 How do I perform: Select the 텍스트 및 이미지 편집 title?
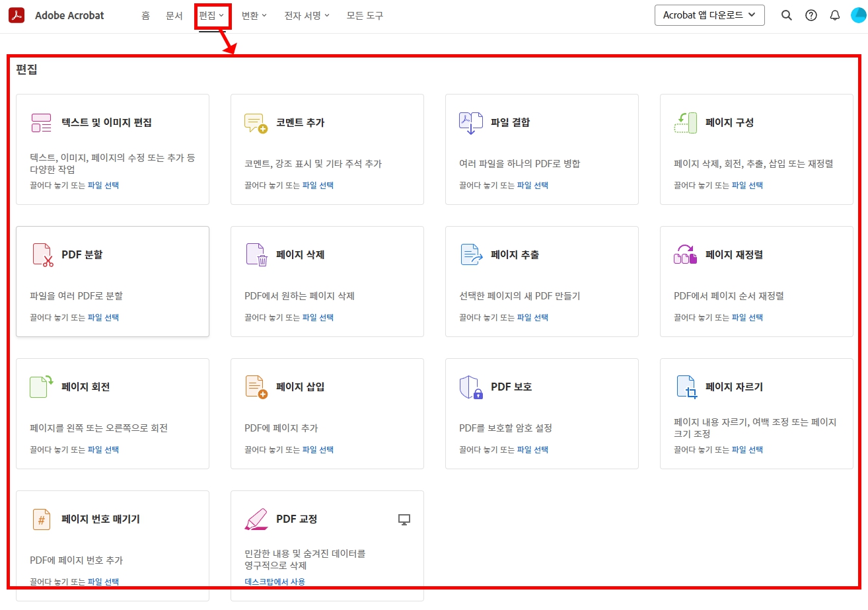[x=107, y=122]
